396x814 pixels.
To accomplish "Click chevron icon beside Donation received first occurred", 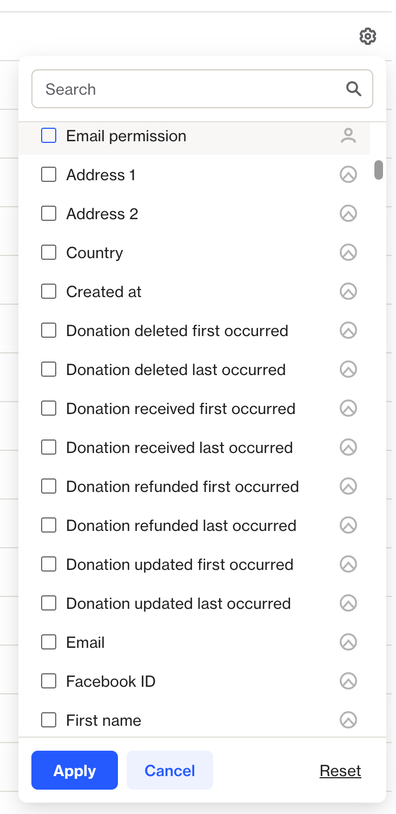I will point(348,409).
